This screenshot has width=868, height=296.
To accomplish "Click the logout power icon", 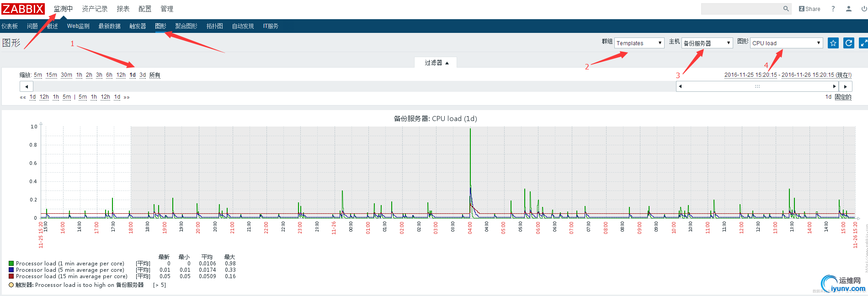I will [x=864, y=9].
